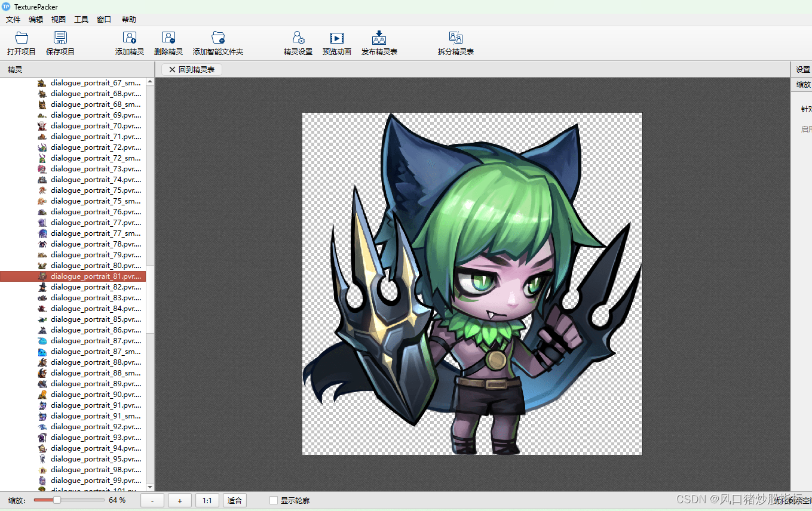Toggle the 显示轮廓 (show outline) checkbox
Image resolution: width=812 pixels, height=511 pixels.
click(274, 500)
